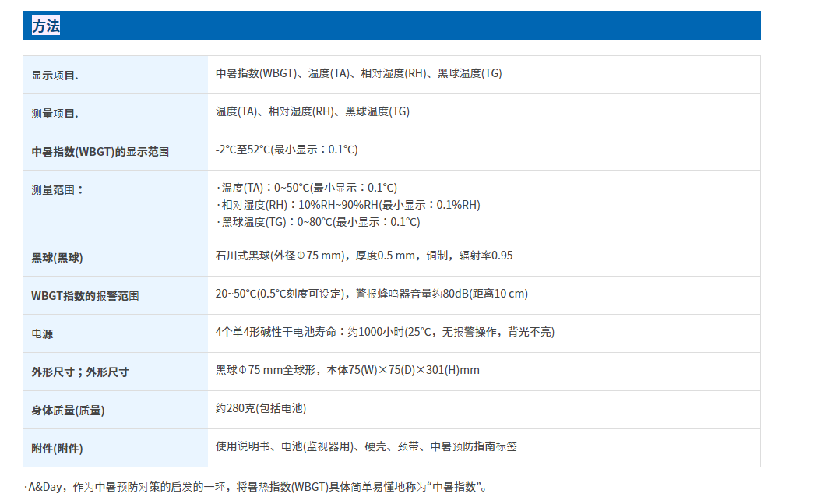Click the highlighted 方法 heading
The width and height of the screenshot is (824, 504).
coord(46,26)
